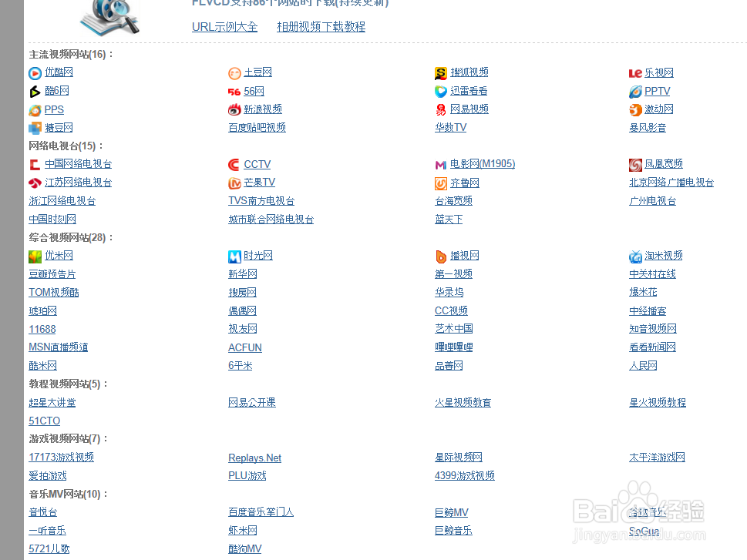Click the Mango TV (芒果TV) icon

234,183
